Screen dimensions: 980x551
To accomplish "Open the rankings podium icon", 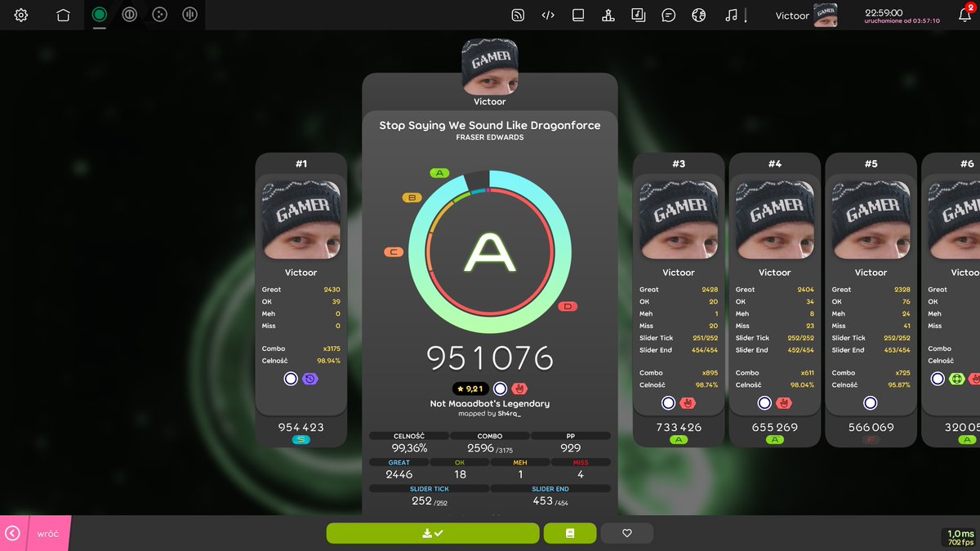I will pyautogui.click(x=608, y=15).
